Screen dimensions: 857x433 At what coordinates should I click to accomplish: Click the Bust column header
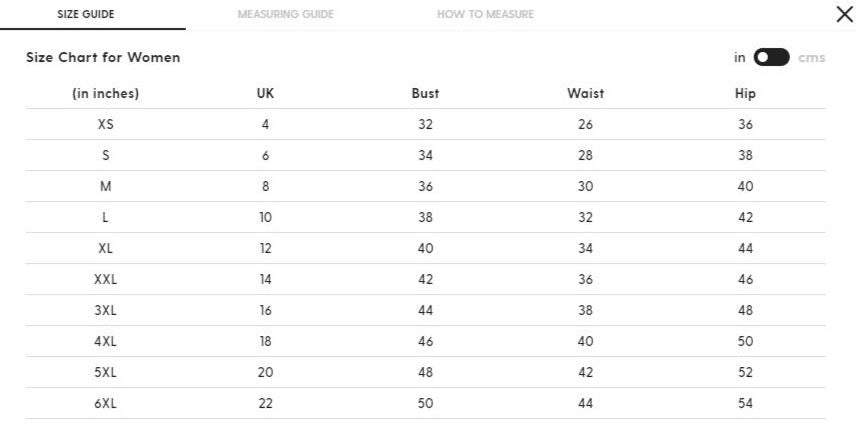(425, 93)
